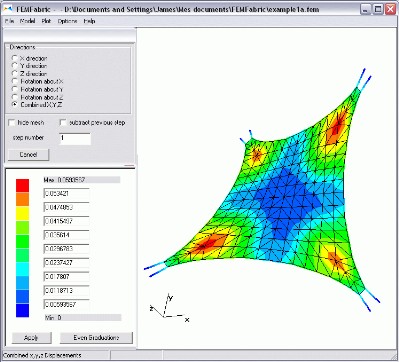
Task: Select Combined X,Y,Z radio button
Action: click(x=15, y=105)
